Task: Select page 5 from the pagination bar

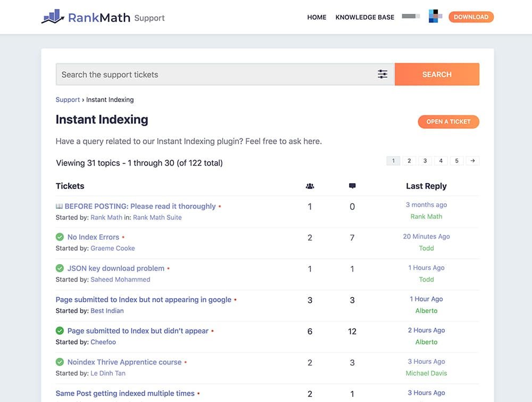Action: pos(456,160)
